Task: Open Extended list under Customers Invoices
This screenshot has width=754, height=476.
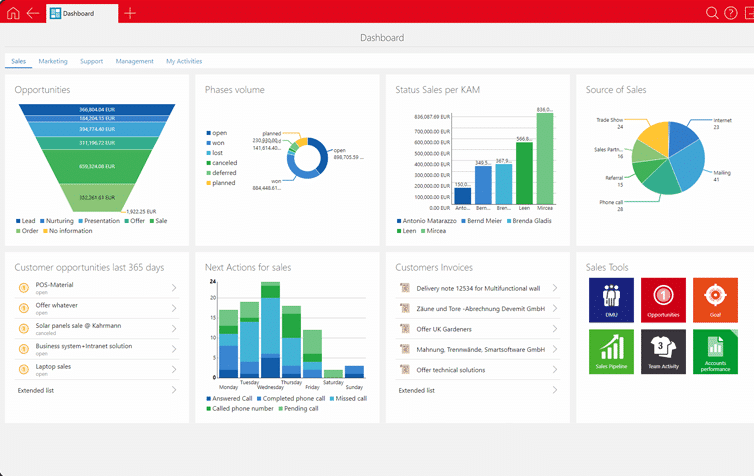Action: (x=416, y=390)
